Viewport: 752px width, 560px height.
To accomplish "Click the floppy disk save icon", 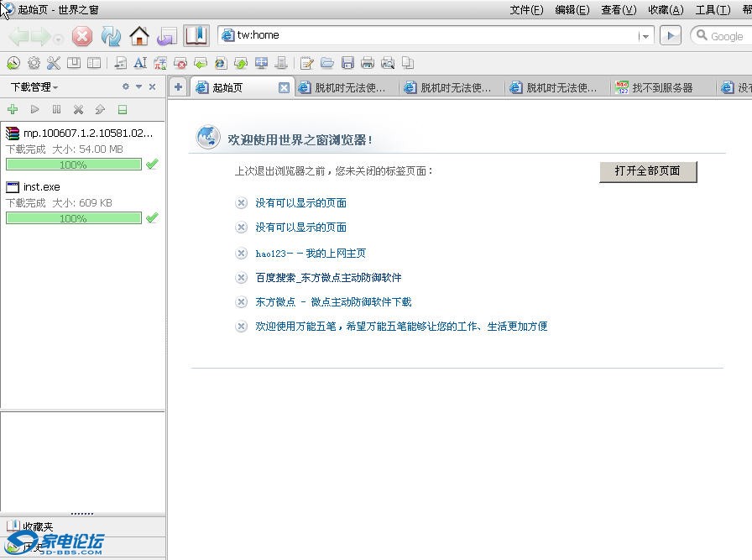I will [347, 63].
